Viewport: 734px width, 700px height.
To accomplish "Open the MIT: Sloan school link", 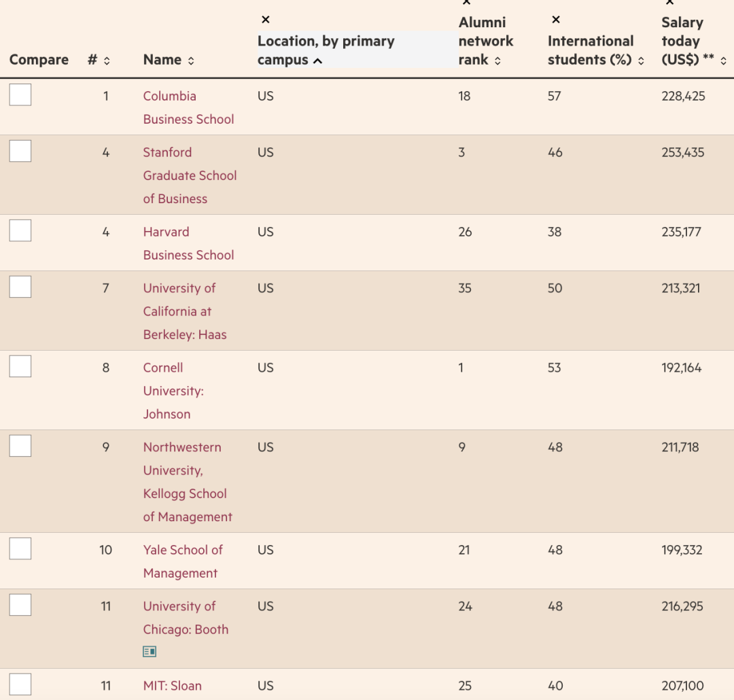I will (172, 686).
